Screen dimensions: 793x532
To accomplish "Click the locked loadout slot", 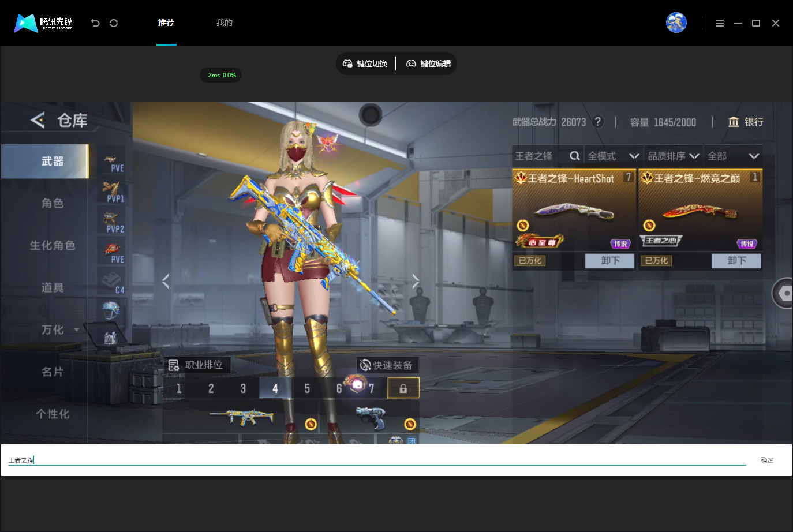I will (x=403, y=388).
